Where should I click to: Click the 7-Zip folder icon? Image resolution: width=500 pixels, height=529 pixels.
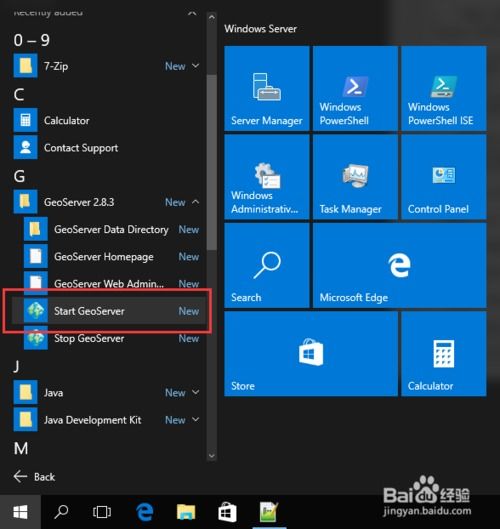(x=25, y=66)
